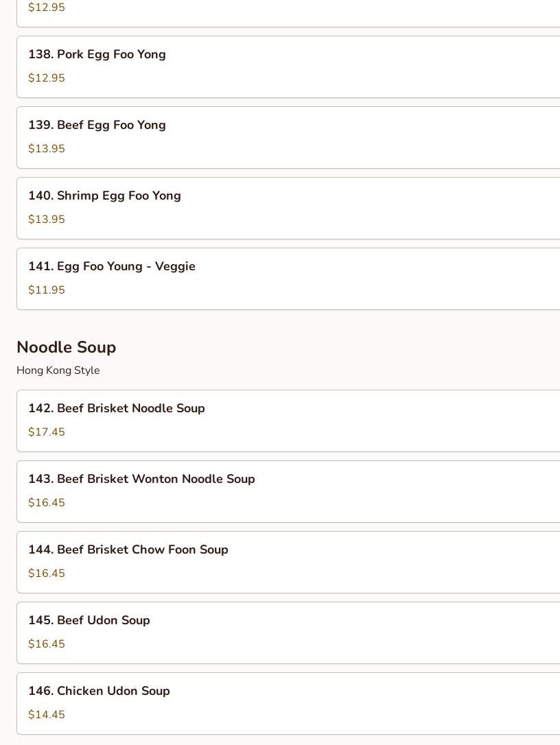Click $16.45 price under Brisket Chow Foon Soup
Viewport: 560px width, 745px height.
click(x=47, y=573)
